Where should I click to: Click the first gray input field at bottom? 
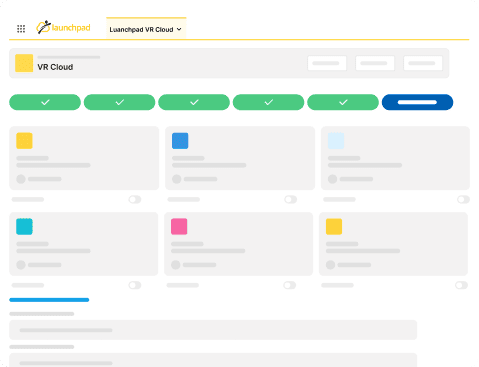coord(213,330)
